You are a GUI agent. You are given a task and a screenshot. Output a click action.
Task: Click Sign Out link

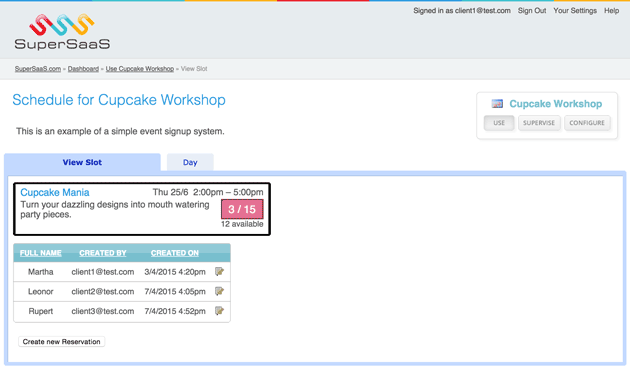[532, 11]
